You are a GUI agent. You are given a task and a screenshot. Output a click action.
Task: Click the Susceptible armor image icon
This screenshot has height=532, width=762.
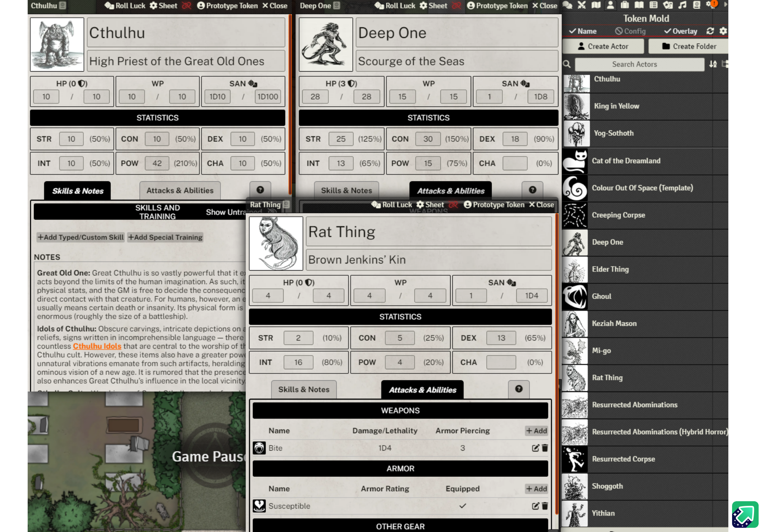pyautogui.click(x=259, y=506)
